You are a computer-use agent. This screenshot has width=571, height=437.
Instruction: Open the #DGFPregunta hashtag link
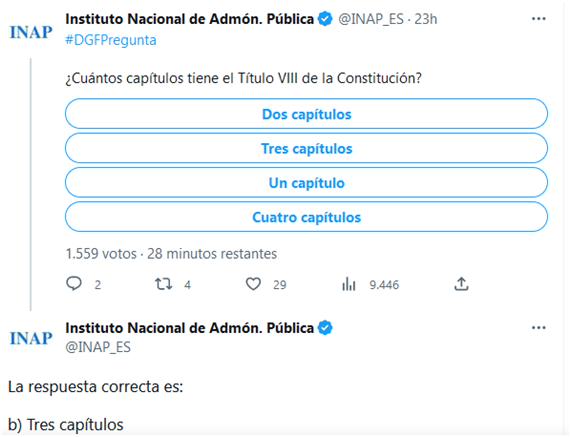111,40
